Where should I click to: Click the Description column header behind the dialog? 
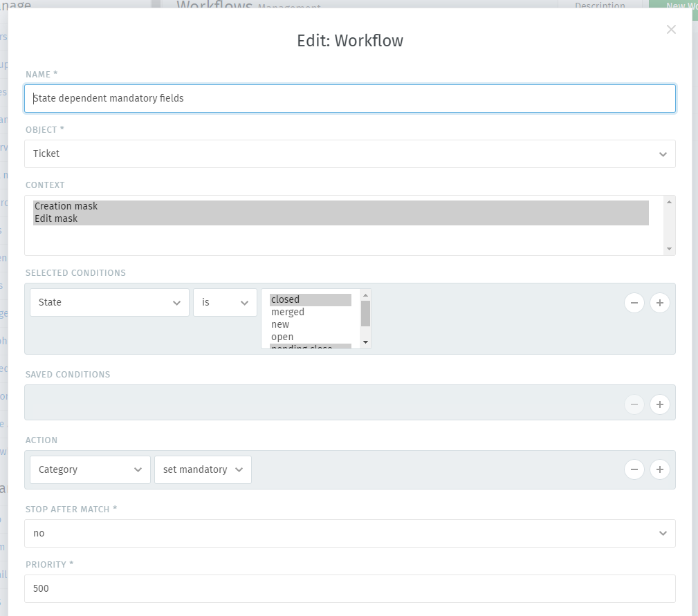pyautogui.click(x=600, y=5)
